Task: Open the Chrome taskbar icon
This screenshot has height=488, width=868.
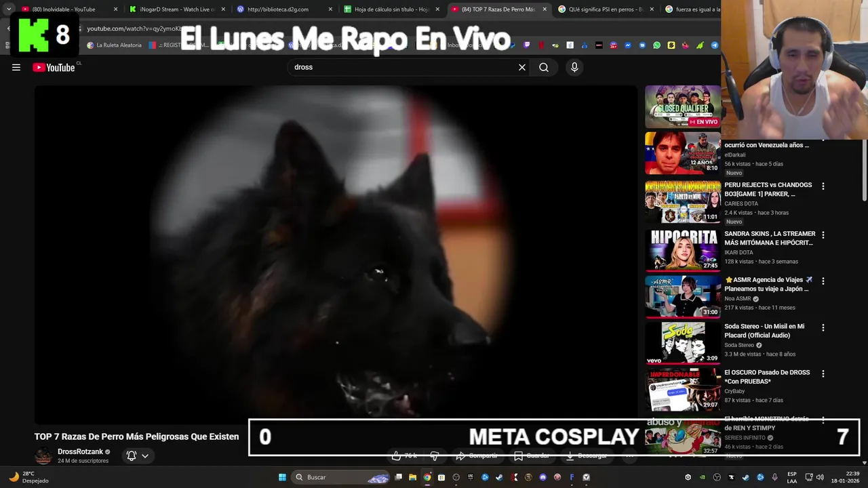Action: click(x=427, y=477)
